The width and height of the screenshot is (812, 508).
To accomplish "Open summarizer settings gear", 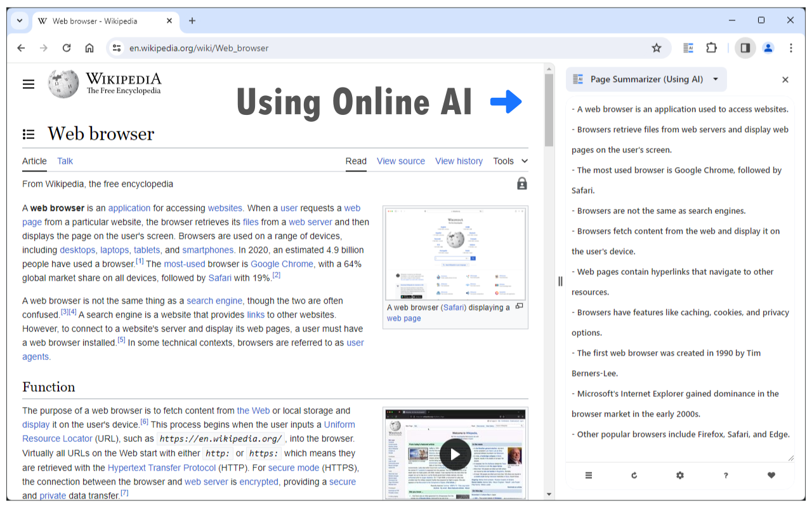I will coord(680,475).
